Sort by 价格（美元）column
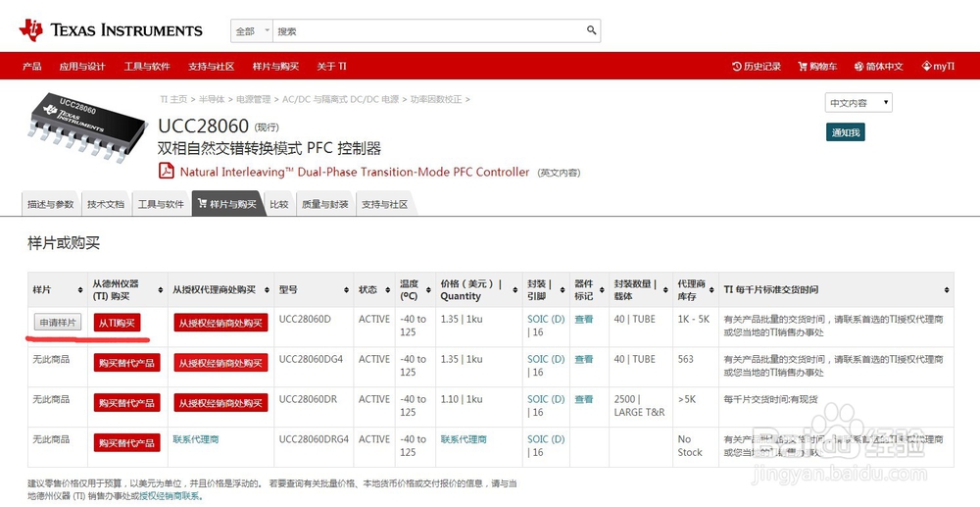980x507 pixels. tap(515, 290)
